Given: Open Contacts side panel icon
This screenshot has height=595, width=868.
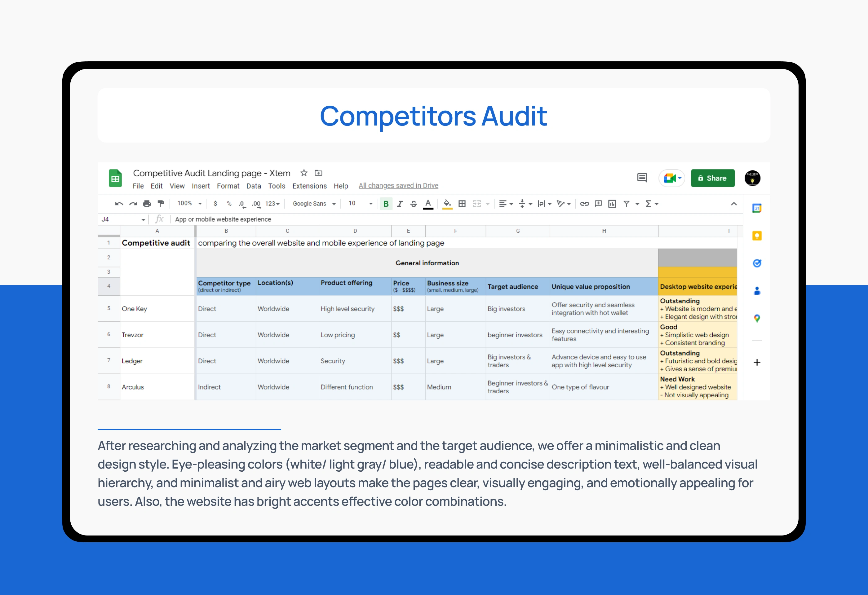Looking at the screenshot, I should 757,291.
